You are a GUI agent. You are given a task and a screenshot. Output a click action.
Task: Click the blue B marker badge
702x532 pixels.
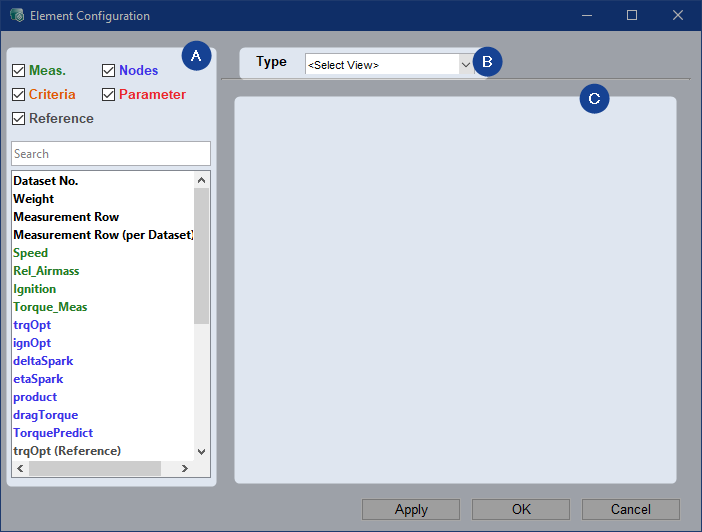pos(487,62)
